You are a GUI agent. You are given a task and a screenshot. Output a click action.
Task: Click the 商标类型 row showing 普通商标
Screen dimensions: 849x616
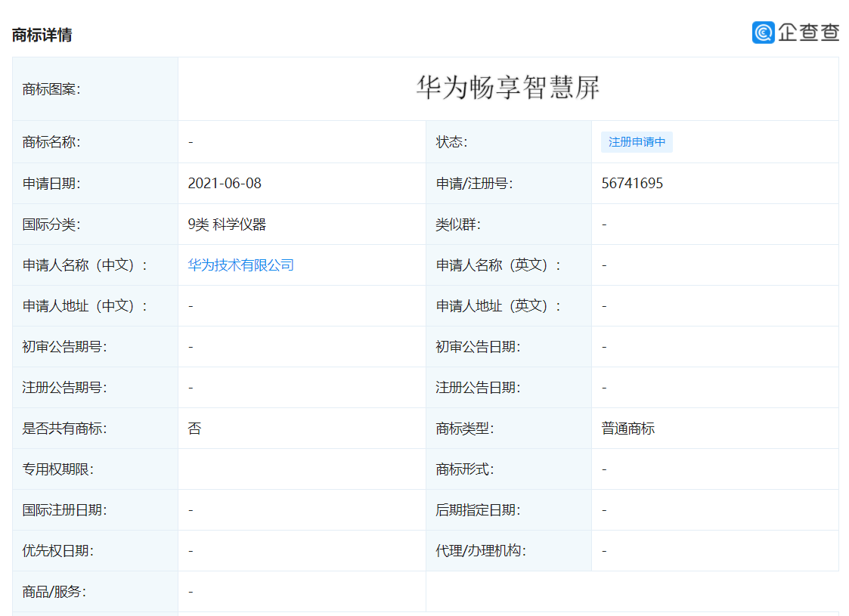click(x=626, y=428)
